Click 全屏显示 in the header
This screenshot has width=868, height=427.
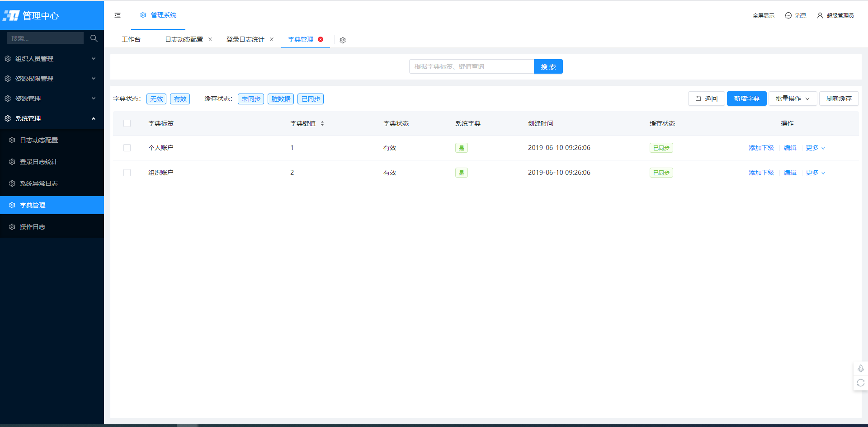pyautogui.click(x=764, y=15)
